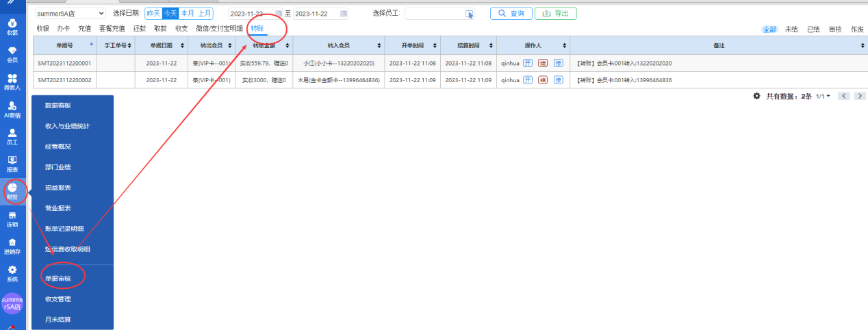Image resolution: width=868 pixels, height=330 pixels.
Task: Open the summer5A店 store dropdown
Action: [71, 14]
